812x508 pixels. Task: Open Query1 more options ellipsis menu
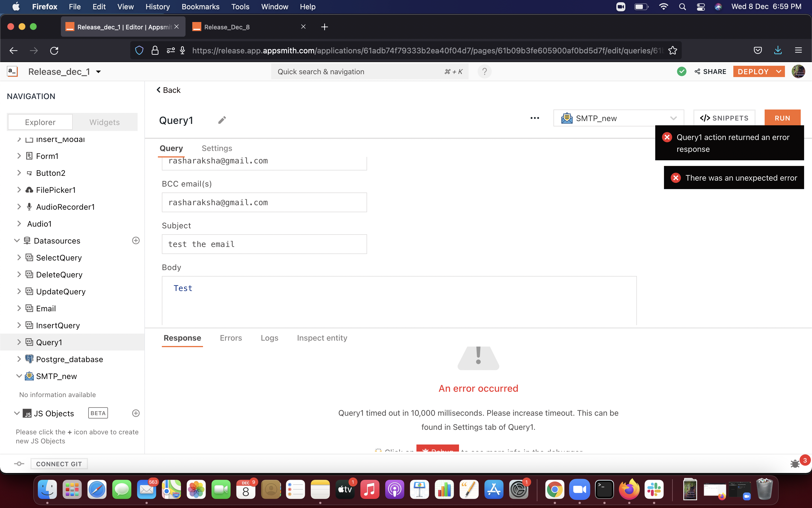[x=535, y=118]
